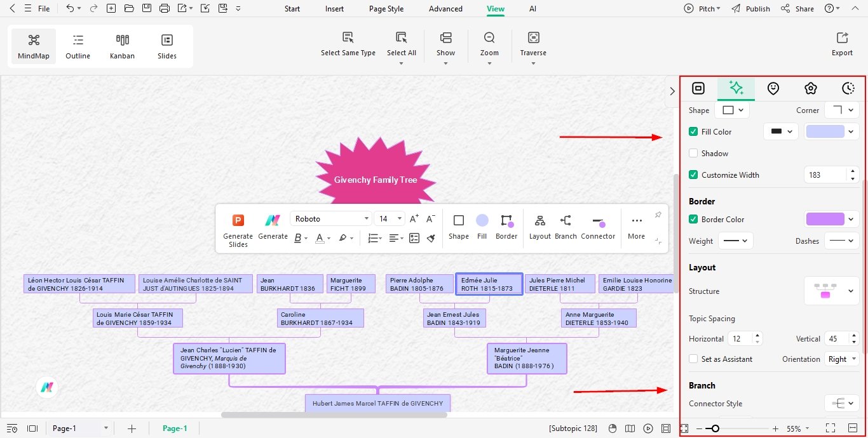Open the theme settings panel in the sidebar
This screenshot has width=868, height=438.
[x=811, y=88]
